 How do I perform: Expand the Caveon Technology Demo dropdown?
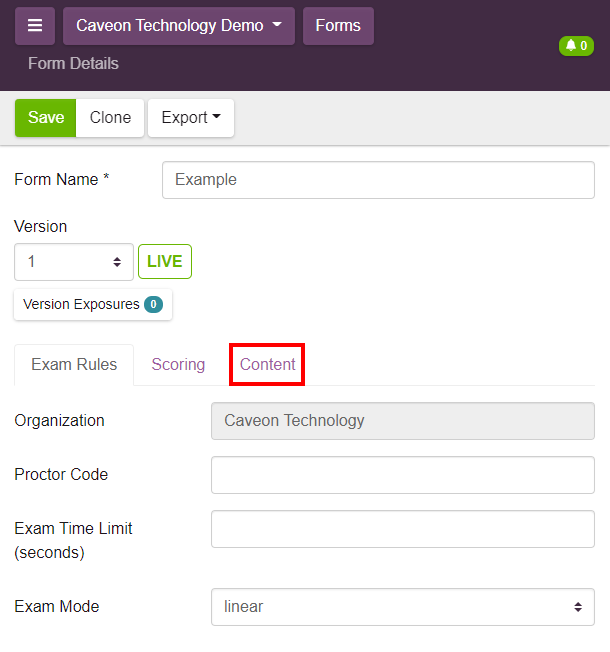point(178,26)
